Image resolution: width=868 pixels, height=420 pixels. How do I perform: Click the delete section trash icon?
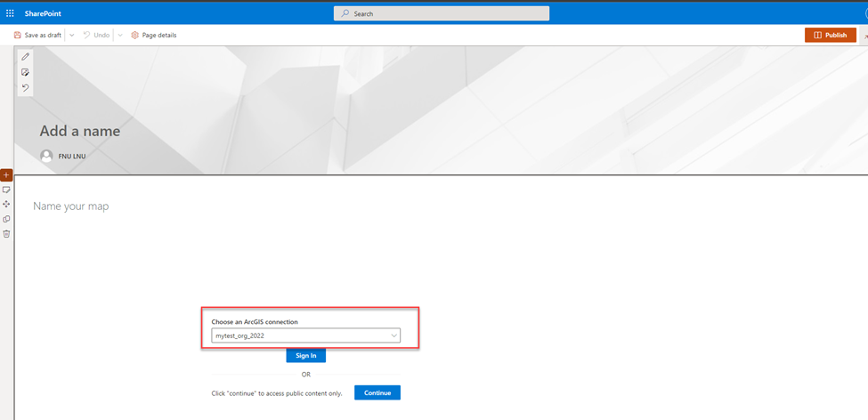point(6,233)
